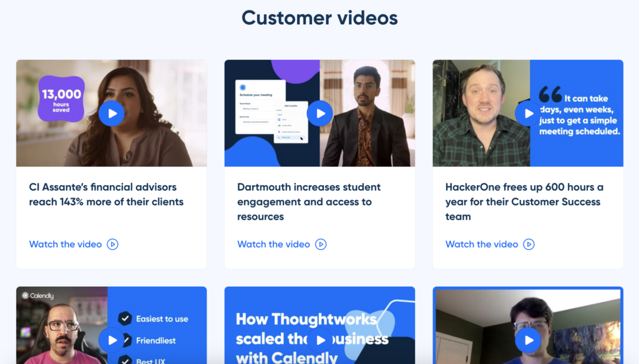
Task: Click the 'Friendliest' label in the video
Action: (155, 340)
